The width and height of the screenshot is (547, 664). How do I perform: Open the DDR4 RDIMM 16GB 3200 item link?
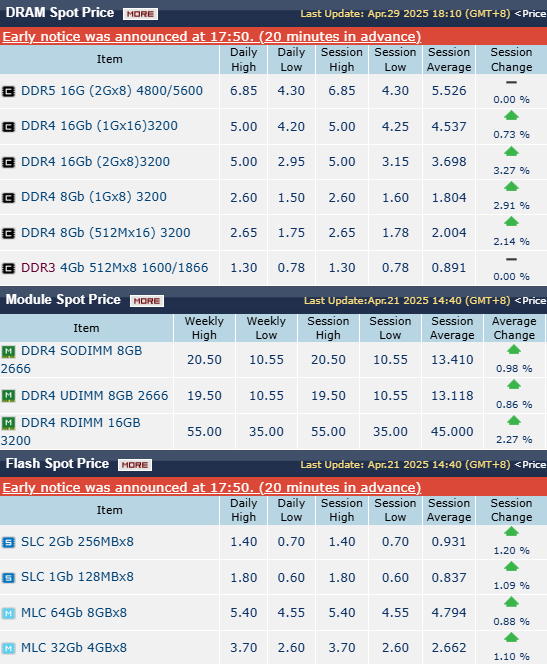pos(70,432)
